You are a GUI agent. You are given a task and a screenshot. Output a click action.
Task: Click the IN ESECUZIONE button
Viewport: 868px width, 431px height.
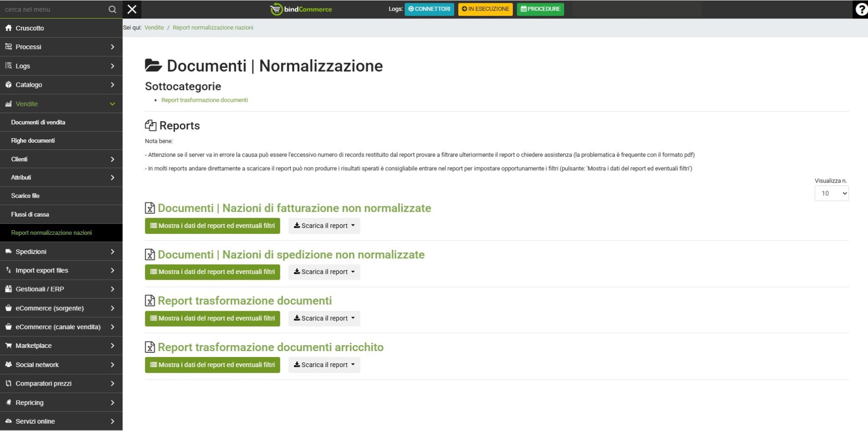485,9
